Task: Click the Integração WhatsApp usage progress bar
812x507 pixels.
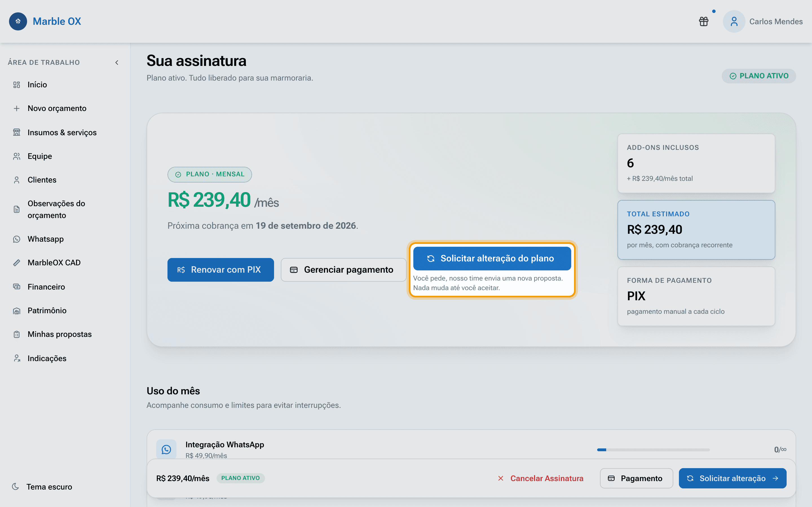Action: pos(653,450)
